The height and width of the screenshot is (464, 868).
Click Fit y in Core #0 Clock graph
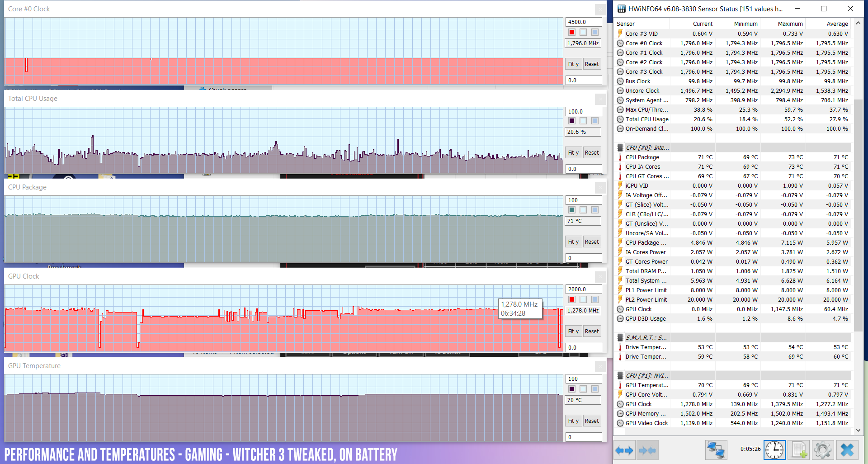(x=573, y=64)
